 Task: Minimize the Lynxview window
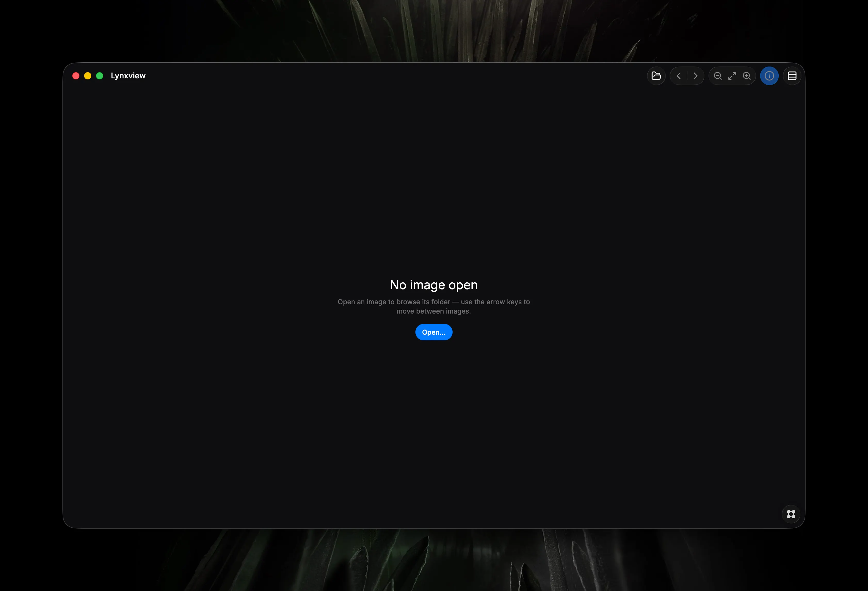coord(88,76)
